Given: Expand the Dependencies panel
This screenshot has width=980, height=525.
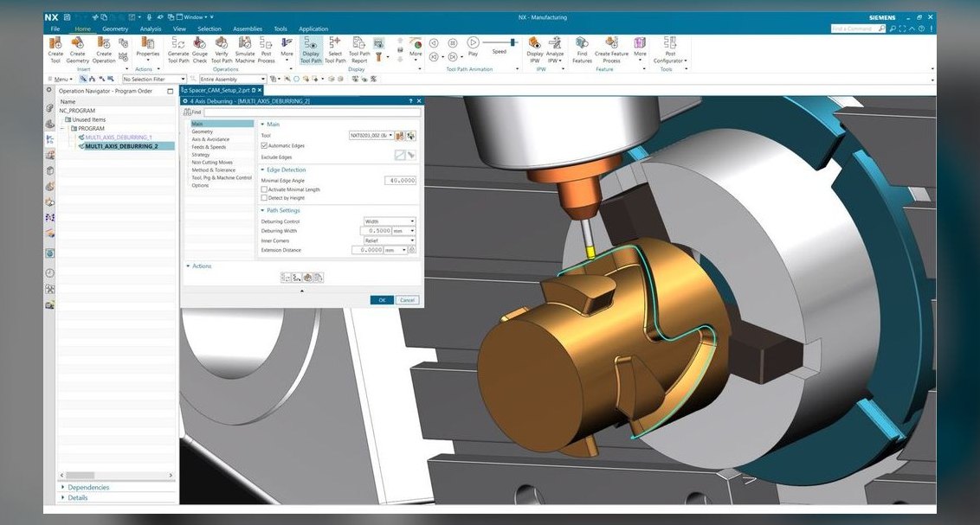Looking at the screenshot, I should pyautogui.click(x=84, y=487).
